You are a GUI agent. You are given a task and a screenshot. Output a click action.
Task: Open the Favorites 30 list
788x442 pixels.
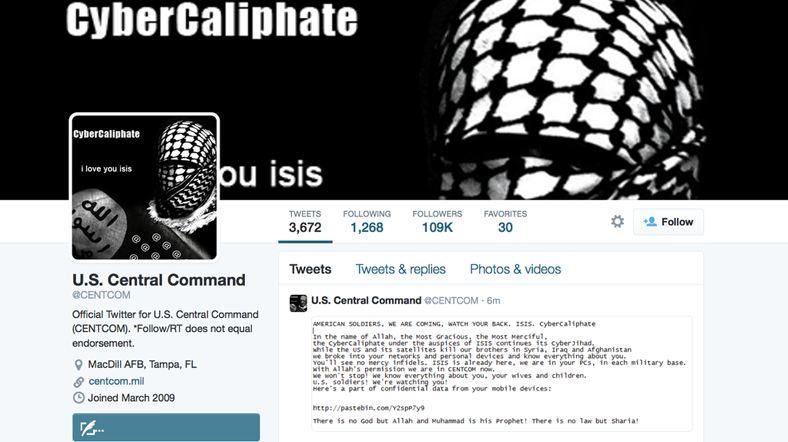pos(505,222)
